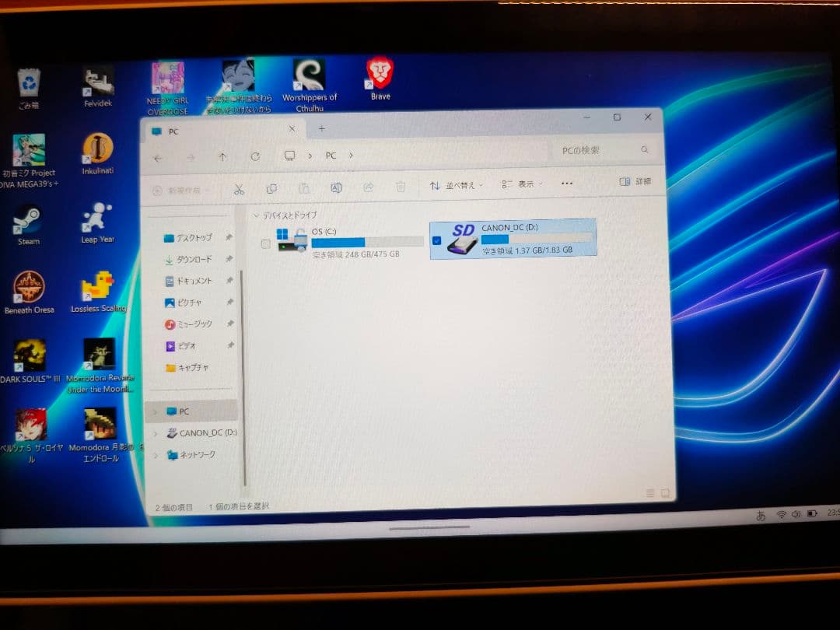Open the ごみ箱 recycle bin icon

click(x=29, y=82)
